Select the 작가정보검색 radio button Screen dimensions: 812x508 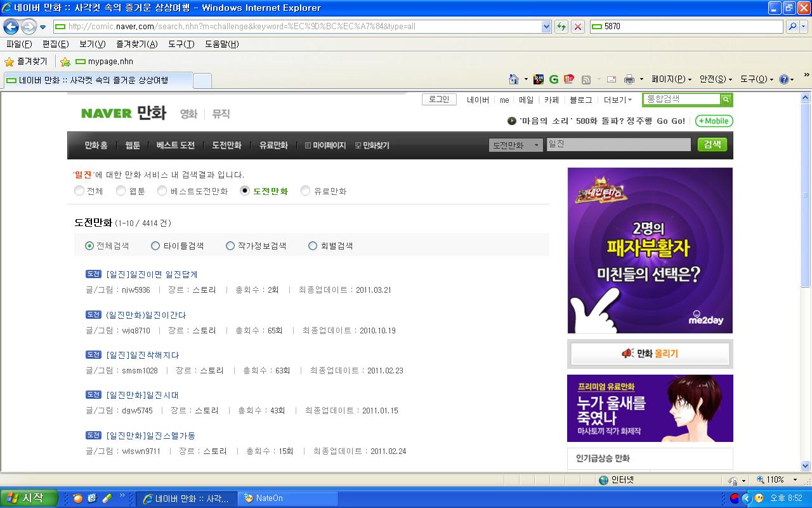pos(230,246)
